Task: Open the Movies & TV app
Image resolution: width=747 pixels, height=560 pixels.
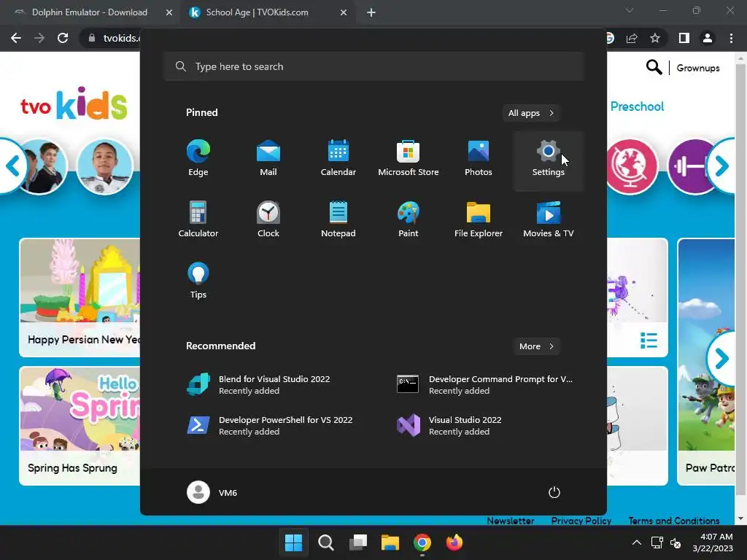Action: pyautogui.click(x=549, y=219)
